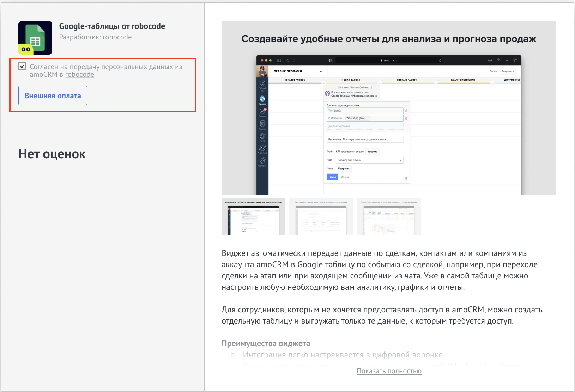Click the title Google-таблицы от robocode

tap(112, 26)
